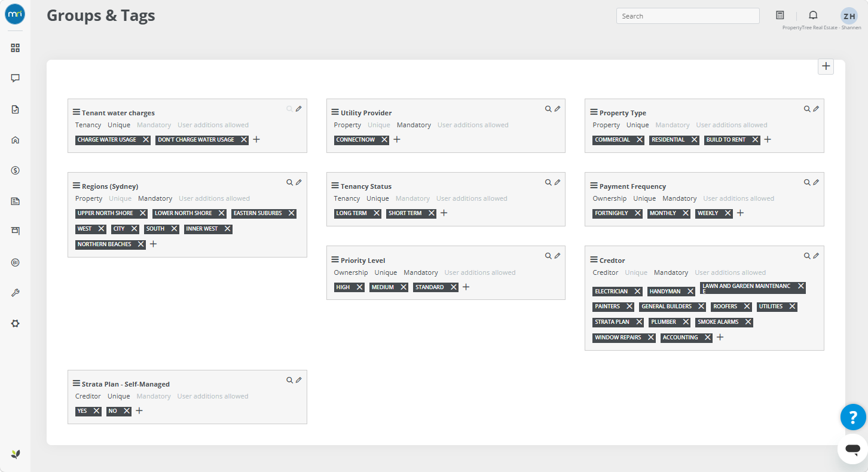The image size is (868, 472).
Task: Edit the Credtor group with pencil icon
Action: (x=816, y=256)
